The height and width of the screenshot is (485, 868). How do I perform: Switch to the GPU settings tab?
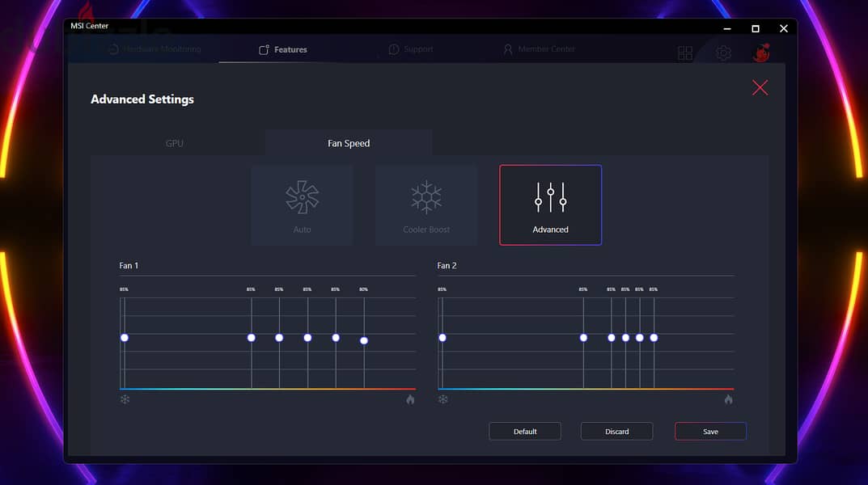(175, 143)
